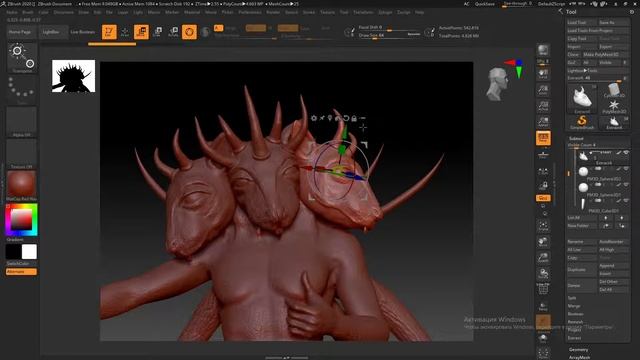Open the Alpha Off slot
The width and height of the screenshot is (640, 360).
tap(22, 122)
